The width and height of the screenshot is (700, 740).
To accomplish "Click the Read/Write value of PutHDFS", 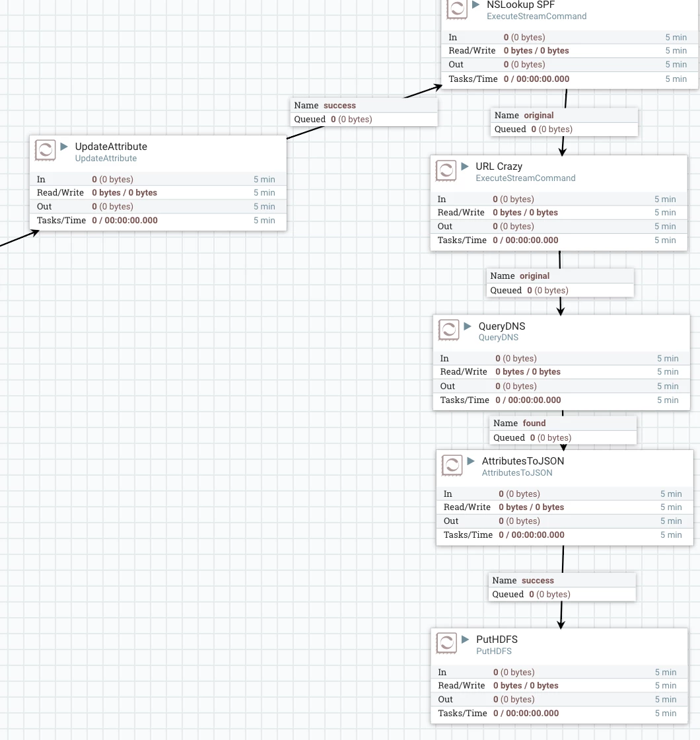I will point(526,686).
